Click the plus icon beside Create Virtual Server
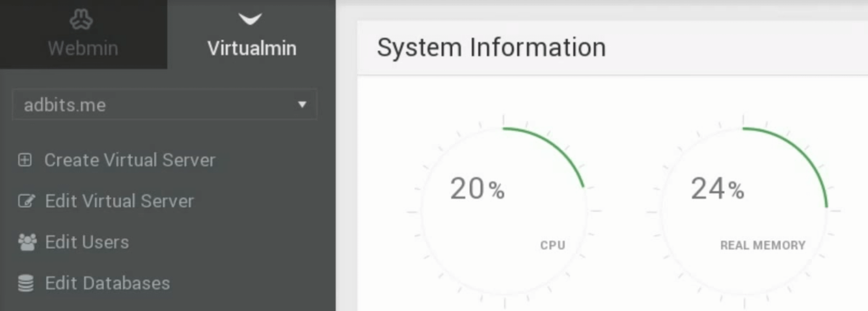868x311 pixels. point(25,160)
